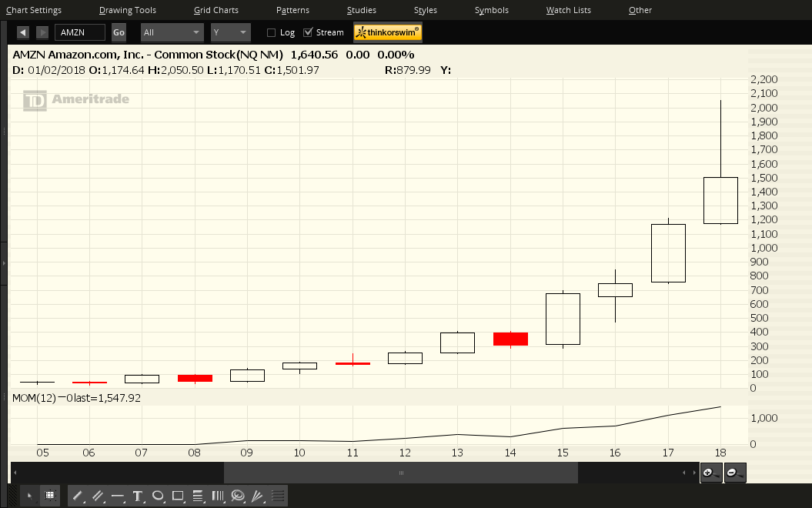Open the All time range dropdown

point(172,32)
